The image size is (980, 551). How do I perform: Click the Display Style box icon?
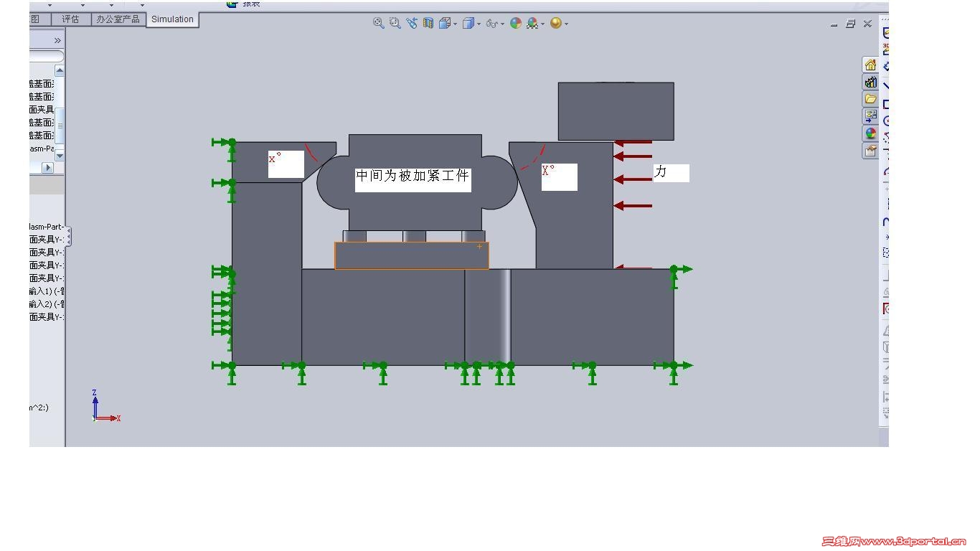[468, 23]
